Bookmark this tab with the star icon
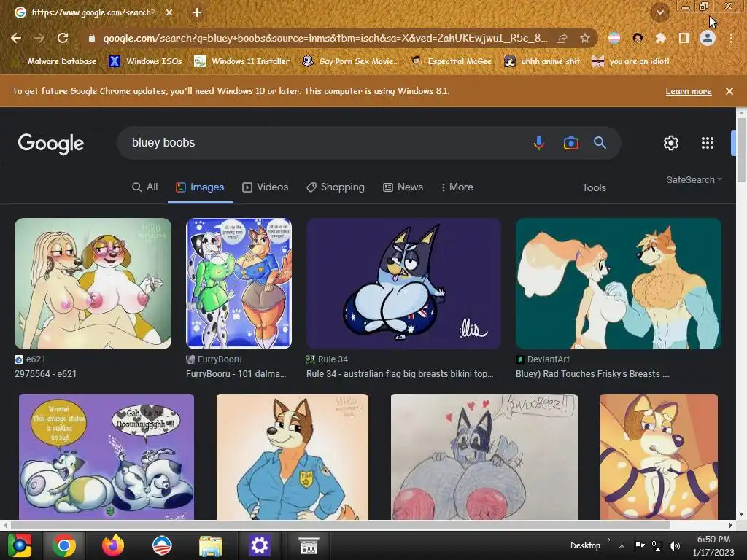 [585, 38]
